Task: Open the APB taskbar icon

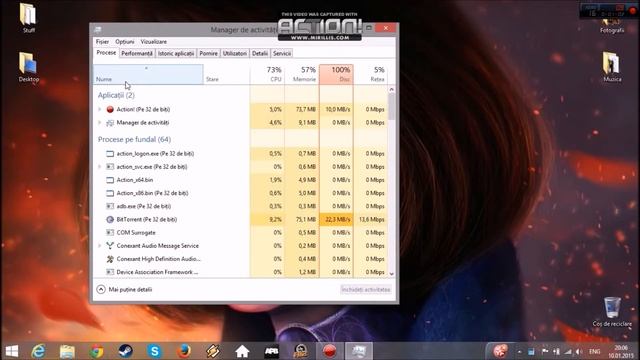Action: (x=271, y=351)
